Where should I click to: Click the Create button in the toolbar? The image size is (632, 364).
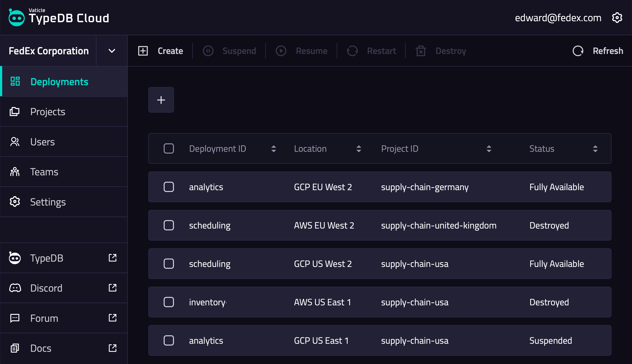(x=161, y=51)
